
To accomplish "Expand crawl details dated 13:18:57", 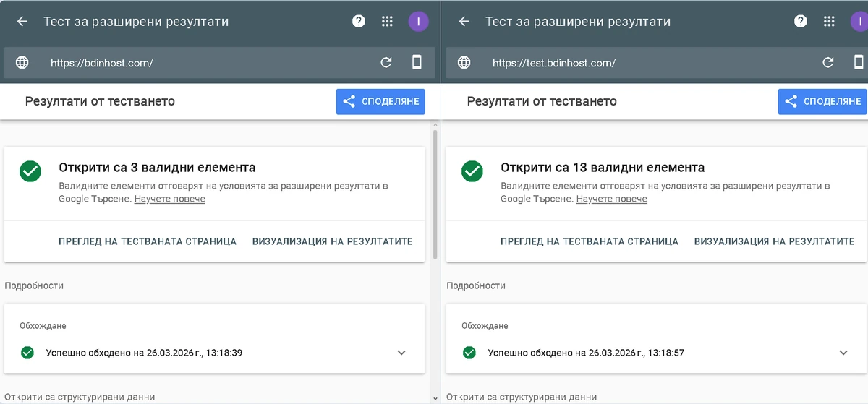I will pos(843,353).
